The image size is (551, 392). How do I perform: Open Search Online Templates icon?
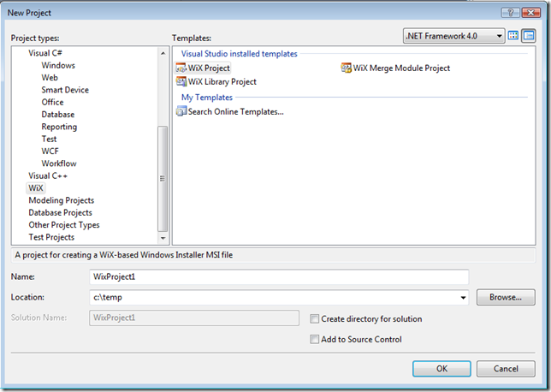pos(181,112)
